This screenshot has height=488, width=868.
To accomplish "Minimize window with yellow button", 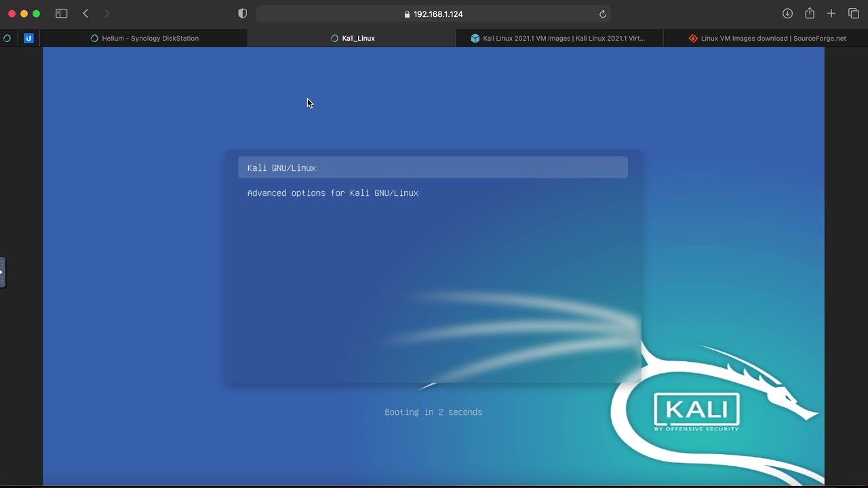I will coord(24,14).
